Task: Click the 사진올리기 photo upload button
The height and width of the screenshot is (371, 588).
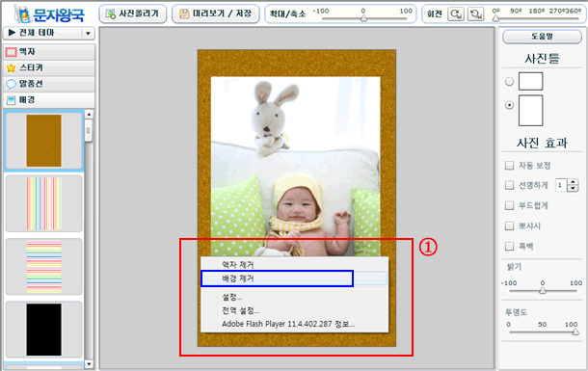Action: pos(133,13)
